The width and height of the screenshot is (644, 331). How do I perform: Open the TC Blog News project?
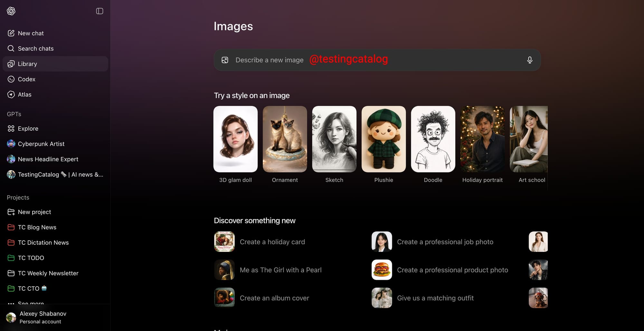tap(37, 227)
